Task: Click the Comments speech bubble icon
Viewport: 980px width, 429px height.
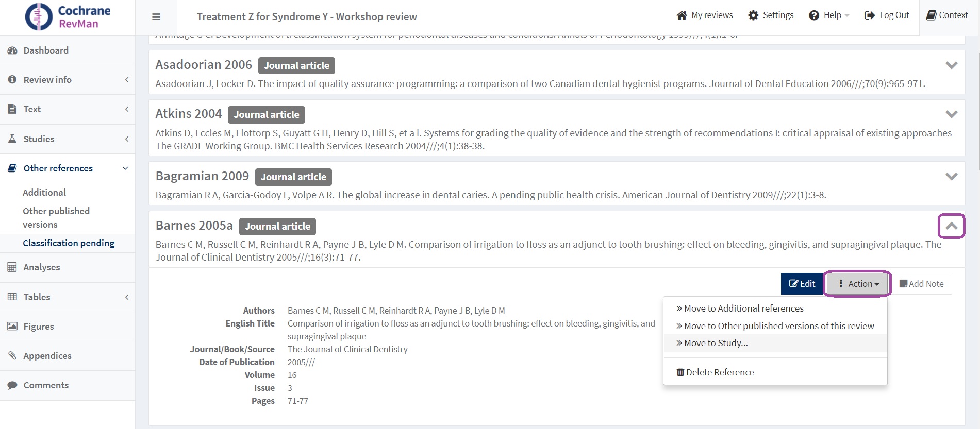Action: click(12, 385)
